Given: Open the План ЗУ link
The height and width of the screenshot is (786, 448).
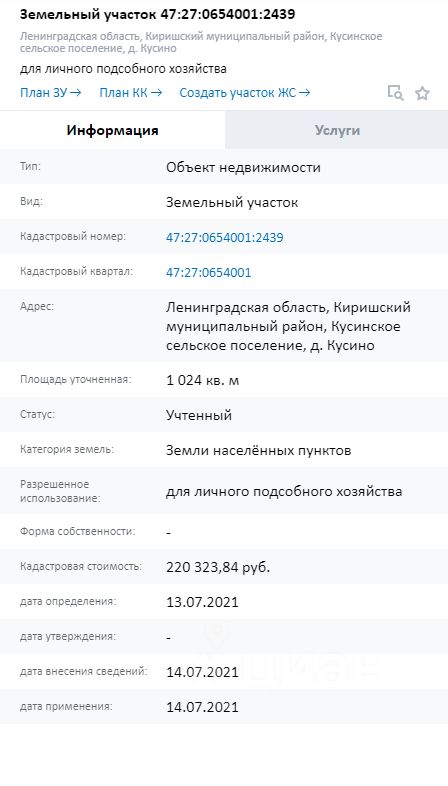Looking at the screenshot, I should pyautogui.click(x=51, y=93).
